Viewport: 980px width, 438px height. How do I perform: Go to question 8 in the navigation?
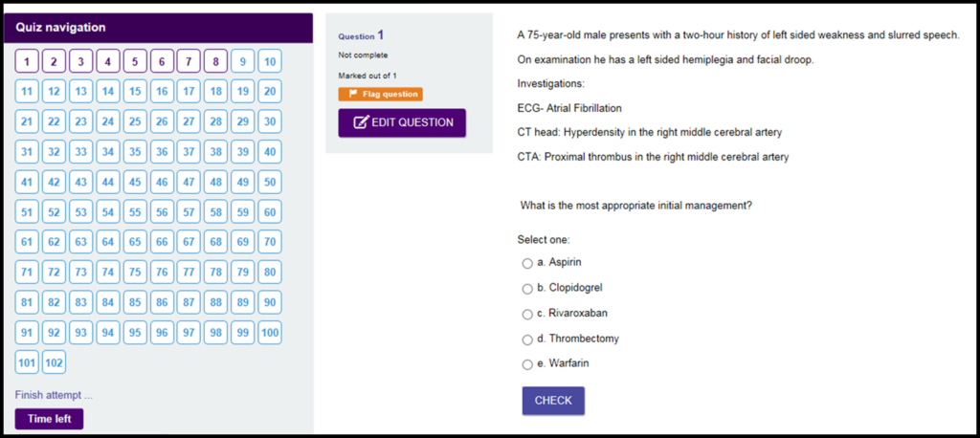point(215,61)
